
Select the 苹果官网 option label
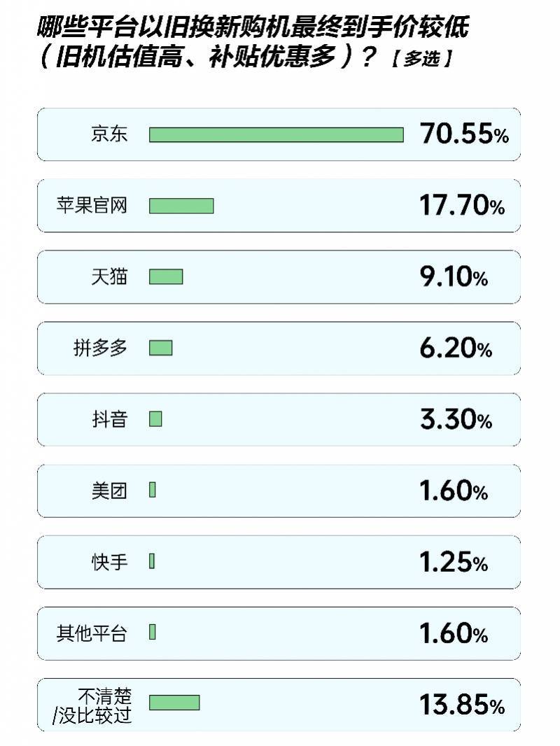click(92, 206)
